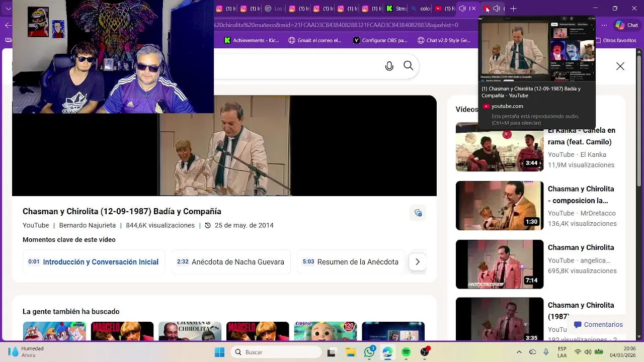The image size is (644, 362).
Task: Open the Copilot Chat button
Action: coord(627,25)
